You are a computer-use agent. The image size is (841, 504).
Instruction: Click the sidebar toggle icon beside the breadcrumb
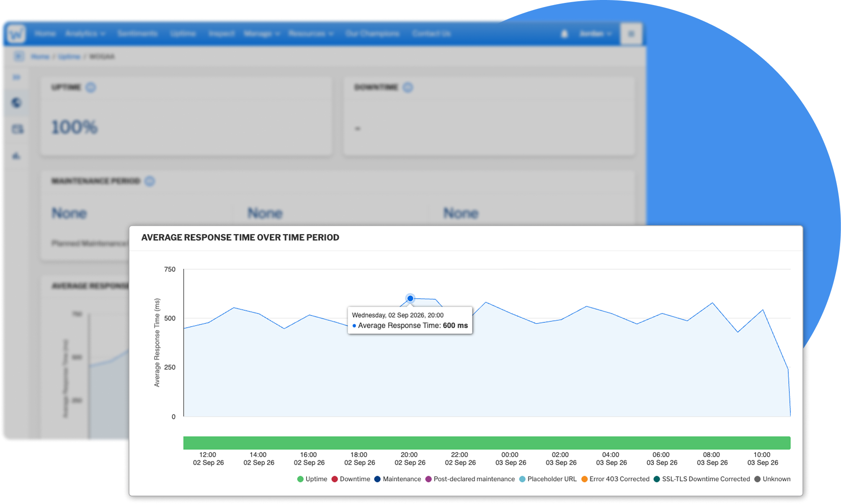pyautogui.click(x=19, y=56)
